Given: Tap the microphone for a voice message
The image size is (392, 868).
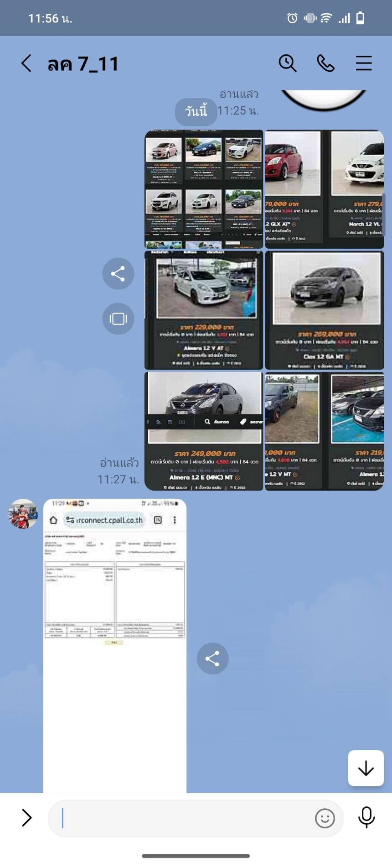Looking at the screenshot, I should pos(366,817).
